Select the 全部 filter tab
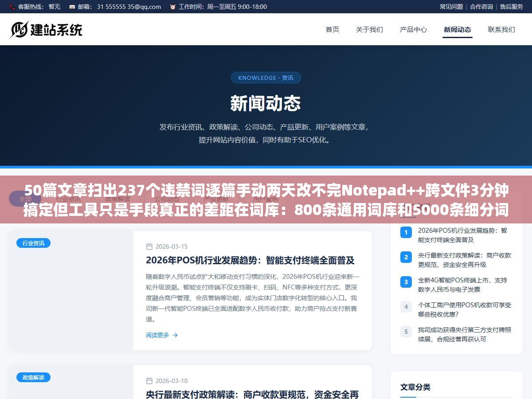Screen dimensions: 532x399 pyautogui.click(x=25, y=199)
